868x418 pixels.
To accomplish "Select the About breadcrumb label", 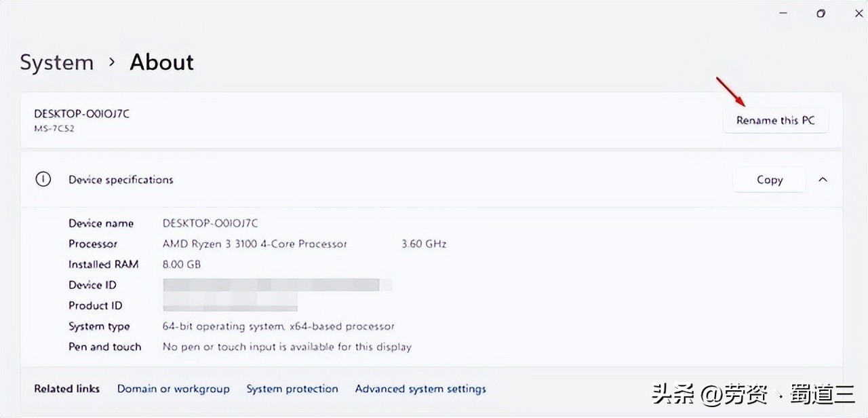I will pyautogui.click(x=161, y=62).
